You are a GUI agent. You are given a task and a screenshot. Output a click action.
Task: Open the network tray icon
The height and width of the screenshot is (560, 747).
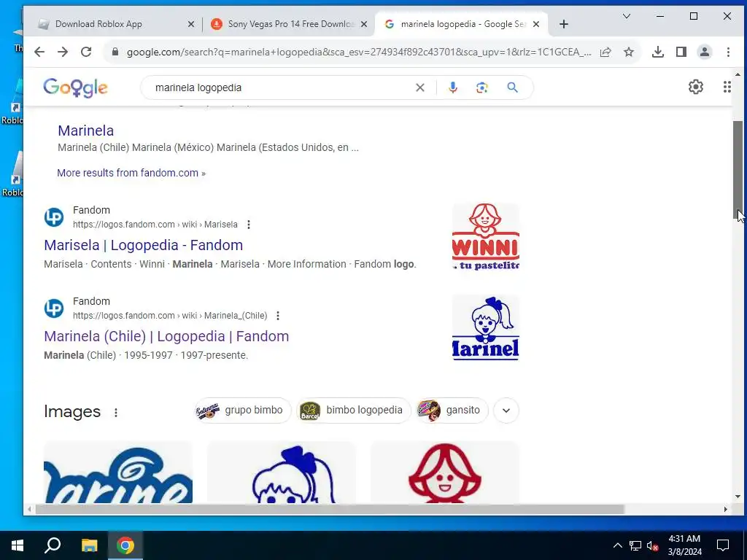635,545
